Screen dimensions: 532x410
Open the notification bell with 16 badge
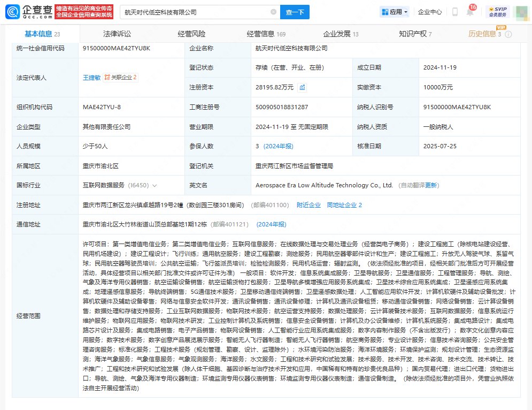click(x=469, y=12)
